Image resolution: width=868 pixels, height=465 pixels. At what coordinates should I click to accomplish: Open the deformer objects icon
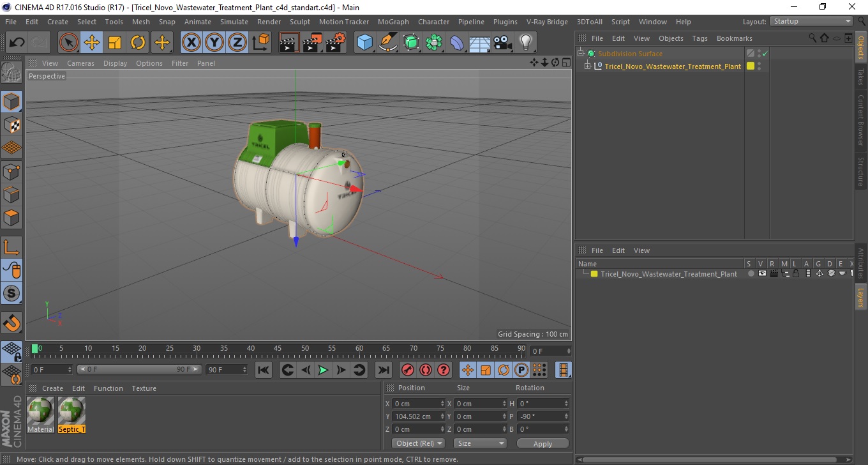pos(457,43)
